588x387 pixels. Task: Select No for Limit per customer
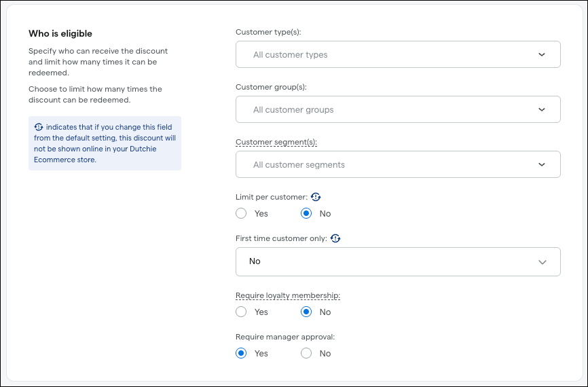[x=306, y=213]
